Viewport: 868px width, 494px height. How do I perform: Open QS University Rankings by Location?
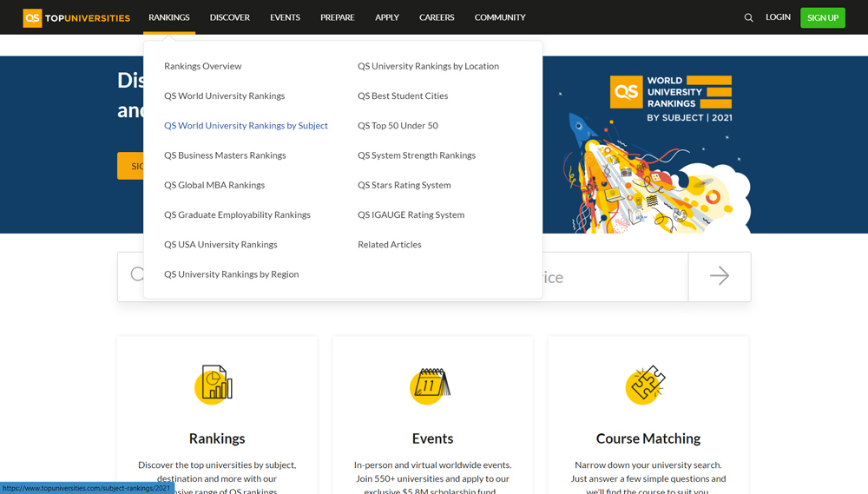[428, 66]
